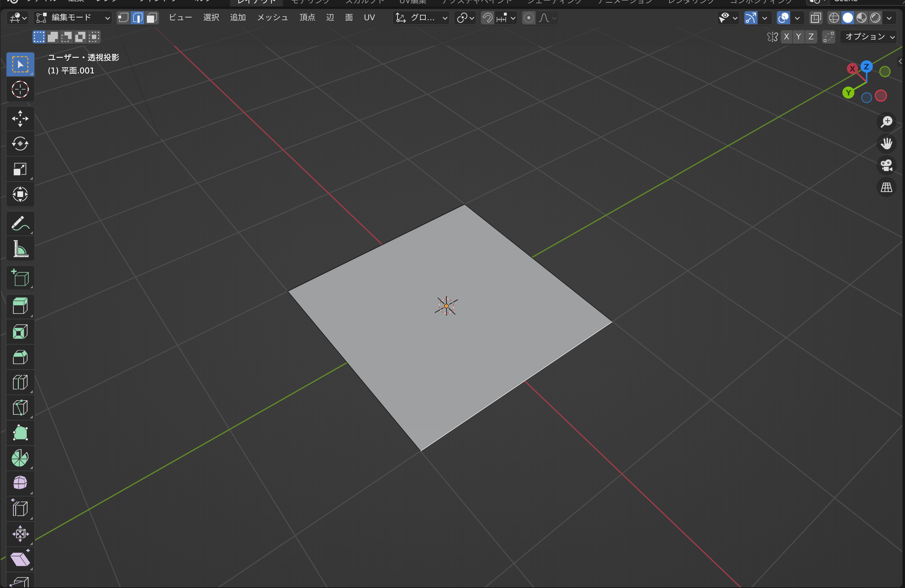
Task: Expand the overlays options dropdown arrow
Action: coord(797,17)
